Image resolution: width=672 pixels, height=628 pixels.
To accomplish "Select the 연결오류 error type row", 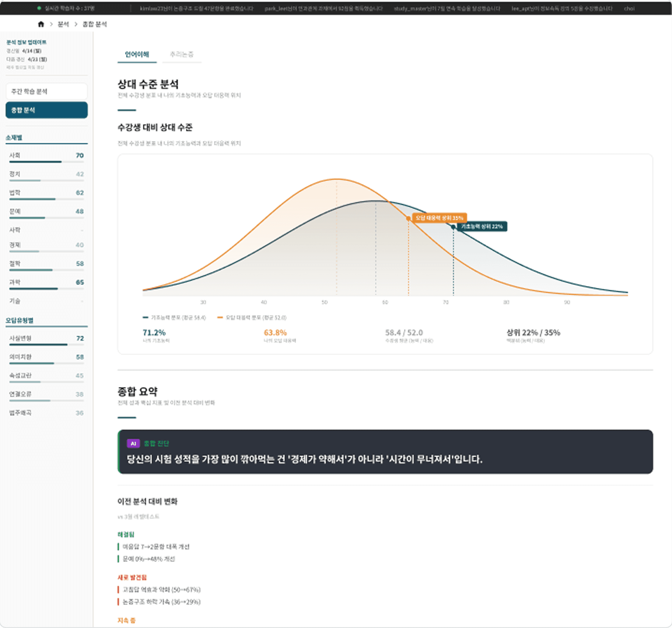I will click(x=47, y=396).
